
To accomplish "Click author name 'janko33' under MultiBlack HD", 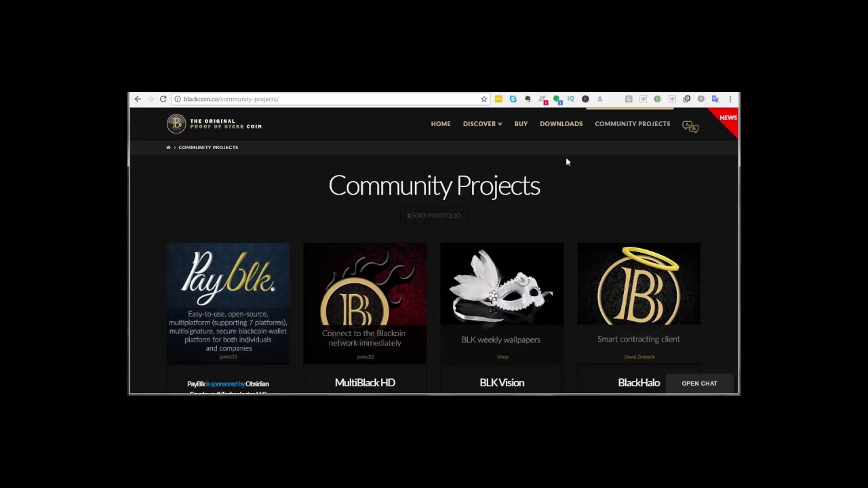I will (365, 357).
